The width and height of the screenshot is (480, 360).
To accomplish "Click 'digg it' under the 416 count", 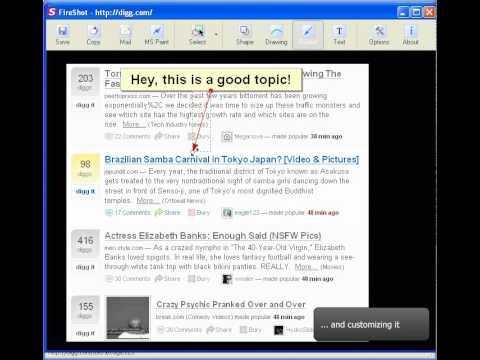I will [85, 267].
